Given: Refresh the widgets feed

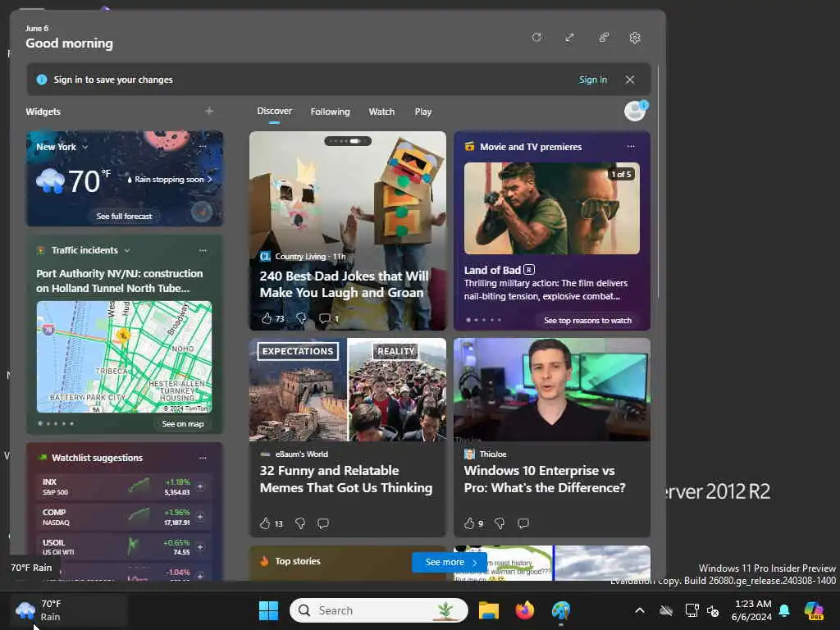Looking at the screenshot, I should pos(536,38).
